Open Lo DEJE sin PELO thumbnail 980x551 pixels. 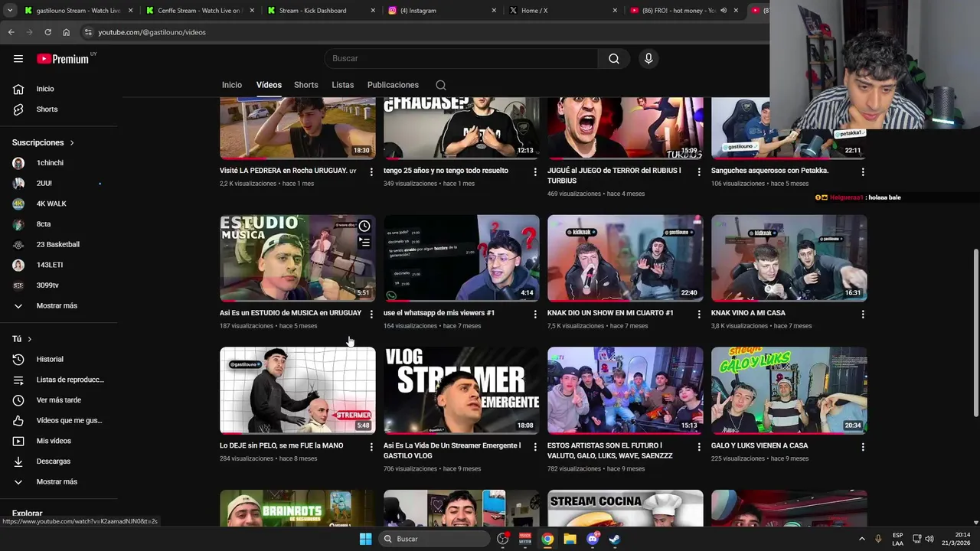click(297, 390)
